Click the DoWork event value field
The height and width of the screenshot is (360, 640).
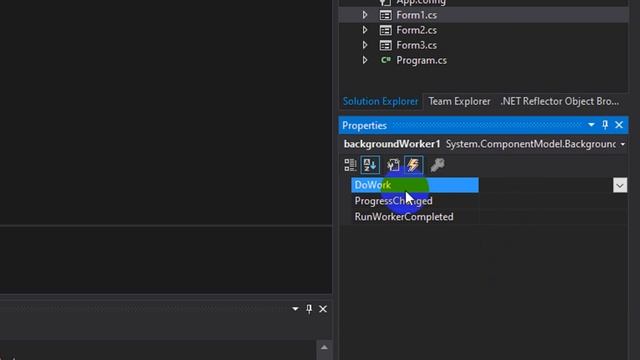click(546, 185)
